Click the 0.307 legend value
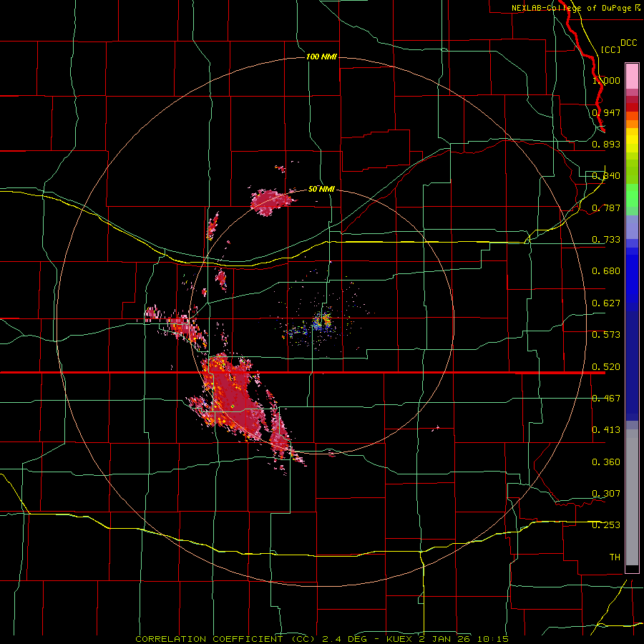 [606, 494]
